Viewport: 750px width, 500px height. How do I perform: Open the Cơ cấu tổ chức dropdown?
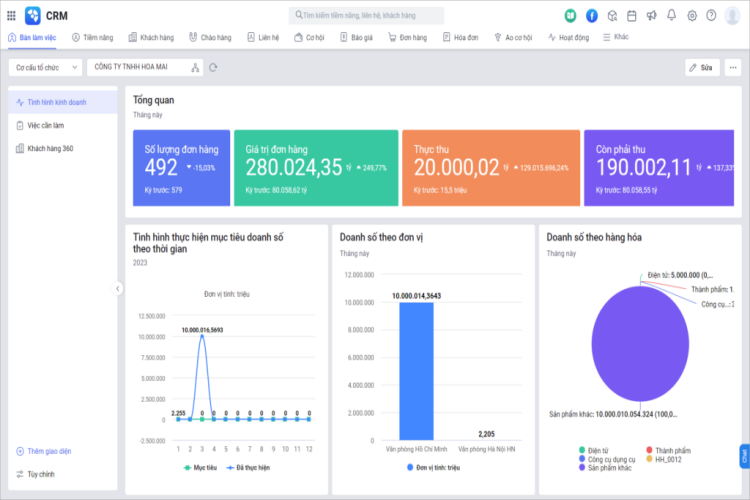click(45, 67)
